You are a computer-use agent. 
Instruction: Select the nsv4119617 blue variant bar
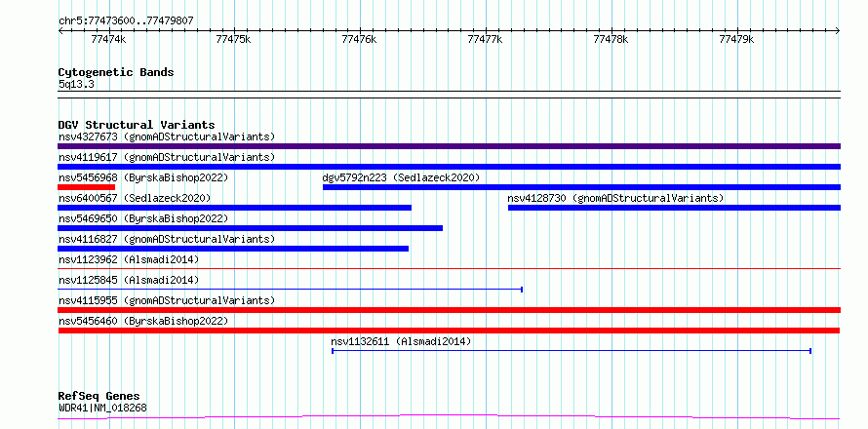pyautogui.click(x=449, y=167)
